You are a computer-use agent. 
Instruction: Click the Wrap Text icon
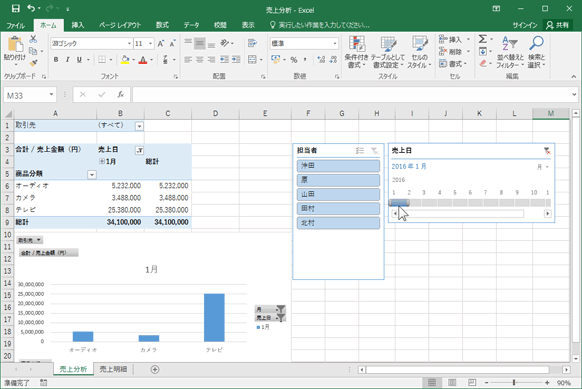(252, 43)
